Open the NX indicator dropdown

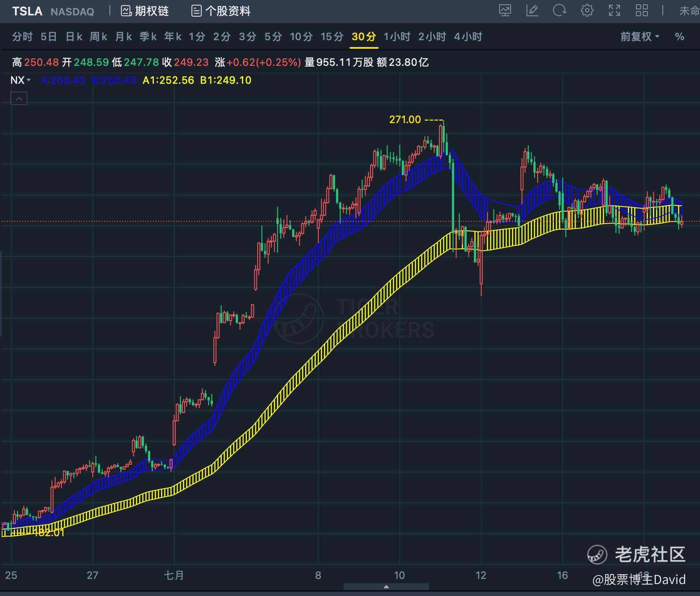(x=21, y=80)
